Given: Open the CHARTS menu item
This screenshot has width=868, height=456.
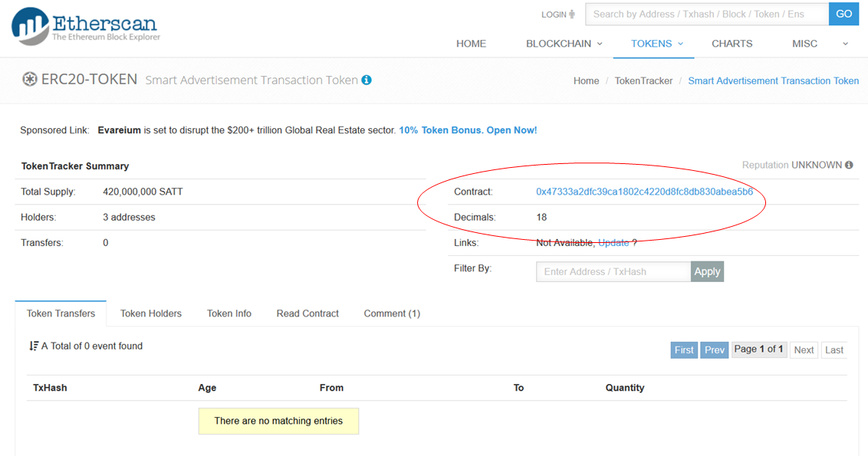Looking at the screenshot, I should [732, 44].
